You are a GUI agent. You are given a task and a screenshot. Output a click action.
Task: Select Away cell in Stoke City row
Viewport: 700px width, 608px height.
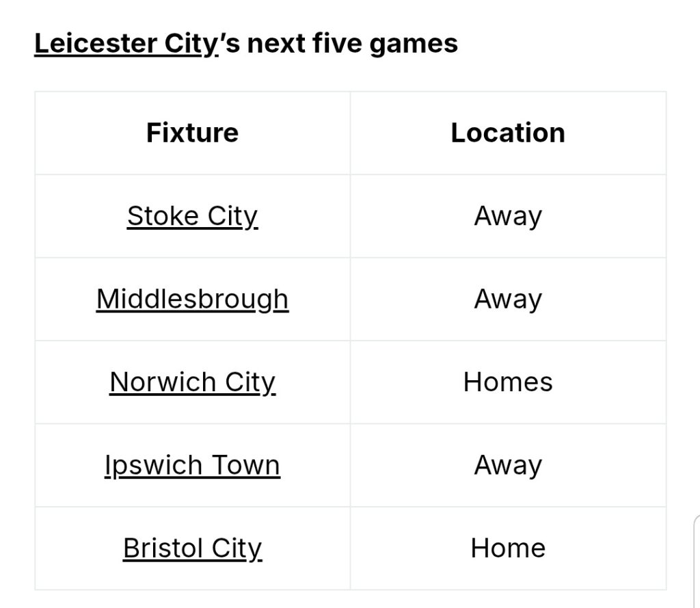pyautogui.click(x=508, y=216)
